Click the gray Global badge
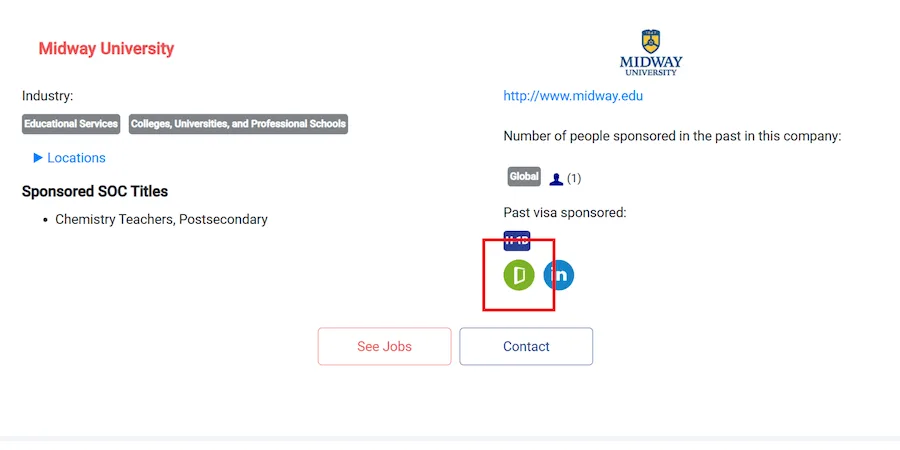The width and height of the screenshot is (900, 450). (x=524, y=177)
